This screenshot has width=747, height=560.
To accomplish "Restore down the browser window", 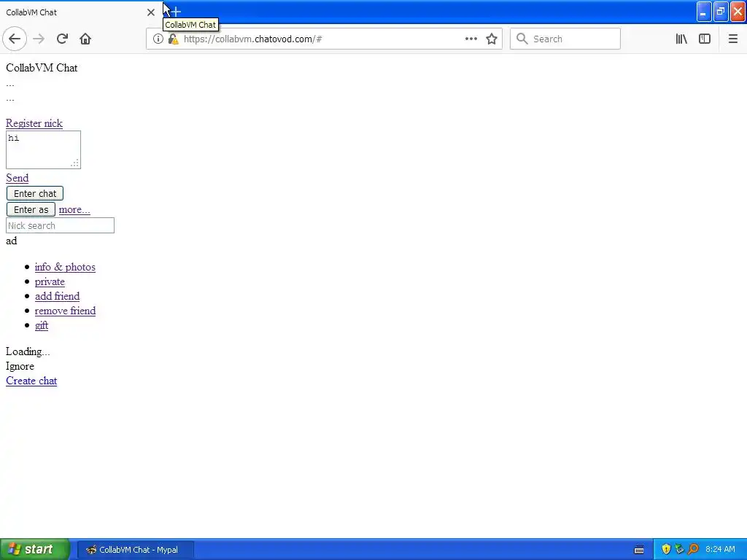I will [x=721, y=12].
